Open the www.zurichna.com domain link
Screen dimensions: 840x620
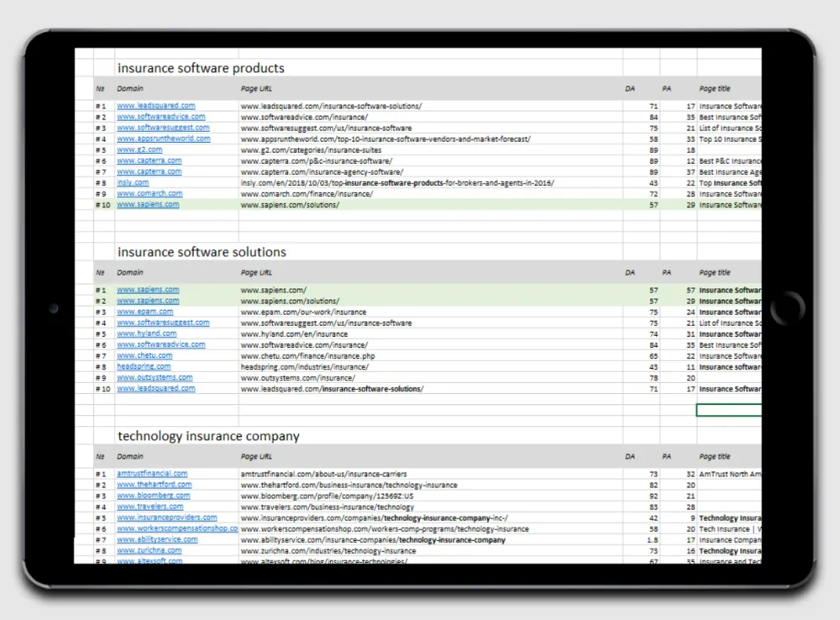point(149,550)
